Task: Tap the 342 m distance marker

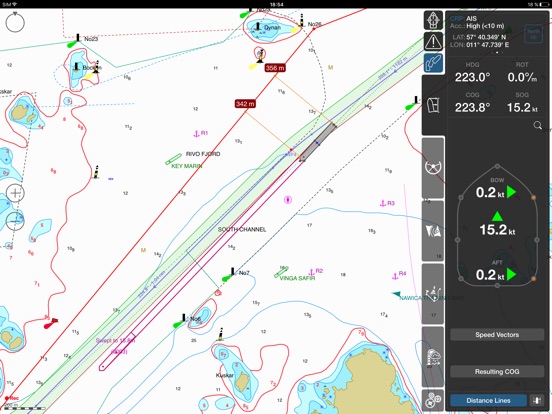Action: [245, 104]
